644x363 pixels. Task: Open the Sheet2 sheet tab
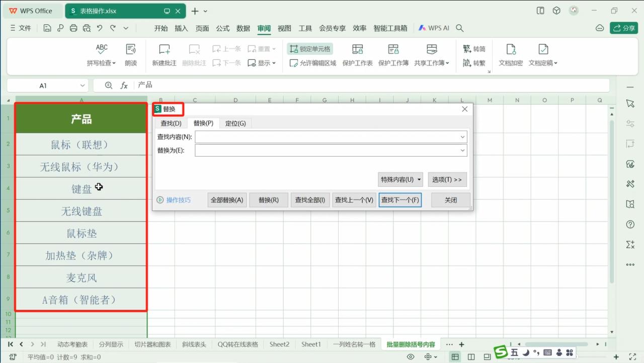279,344
